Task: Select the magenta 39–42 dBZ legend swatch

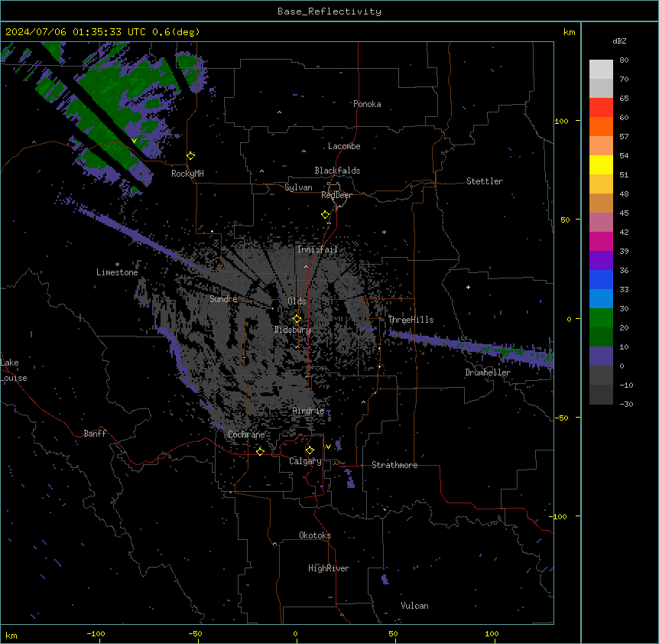Action: (601, 241)
